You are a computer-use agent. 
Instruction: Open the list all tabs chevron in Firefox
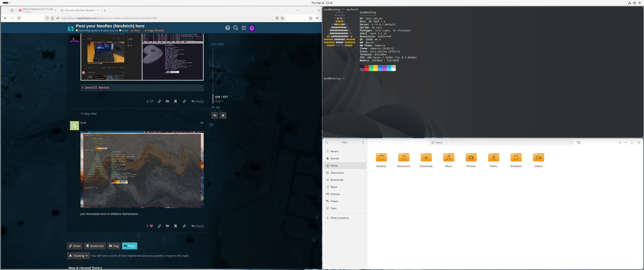pos(298,10)
